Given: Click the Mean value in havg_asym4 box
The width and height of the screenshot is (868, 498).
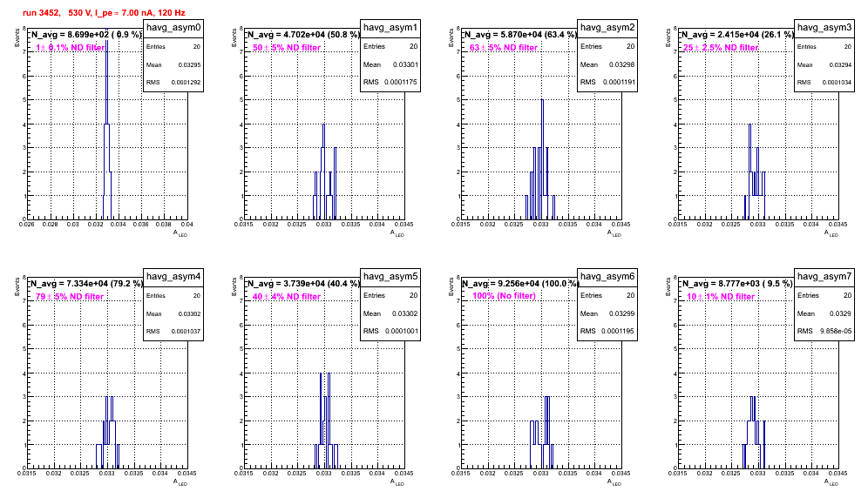Looking at the screenshot, I should pos(189,313).
